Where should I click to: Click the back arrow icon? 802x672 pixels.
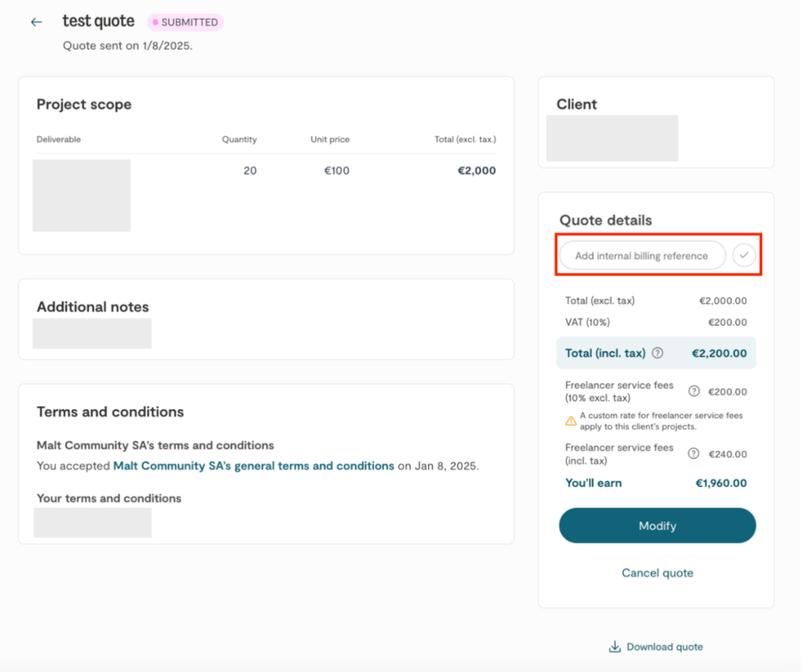(36, 23)
